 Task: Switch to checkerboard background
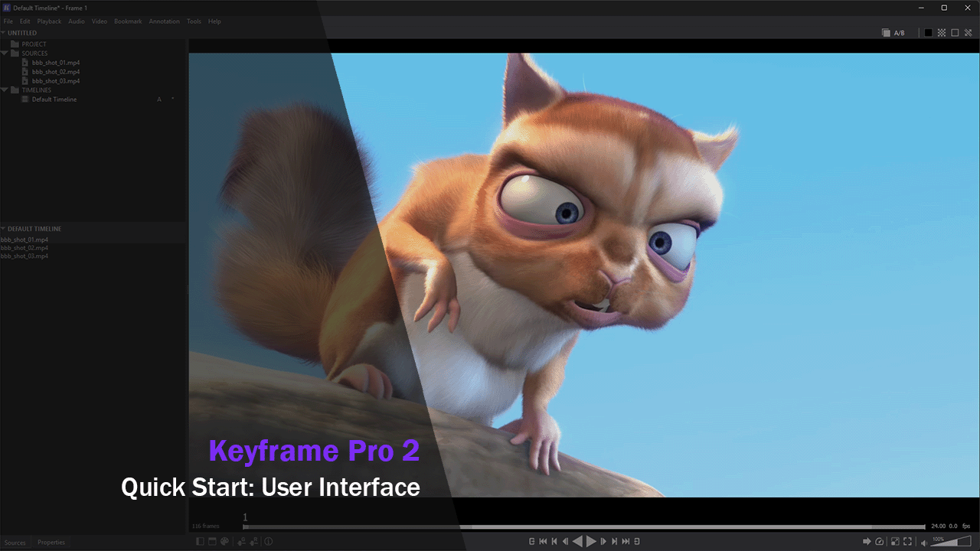point(942,33)
